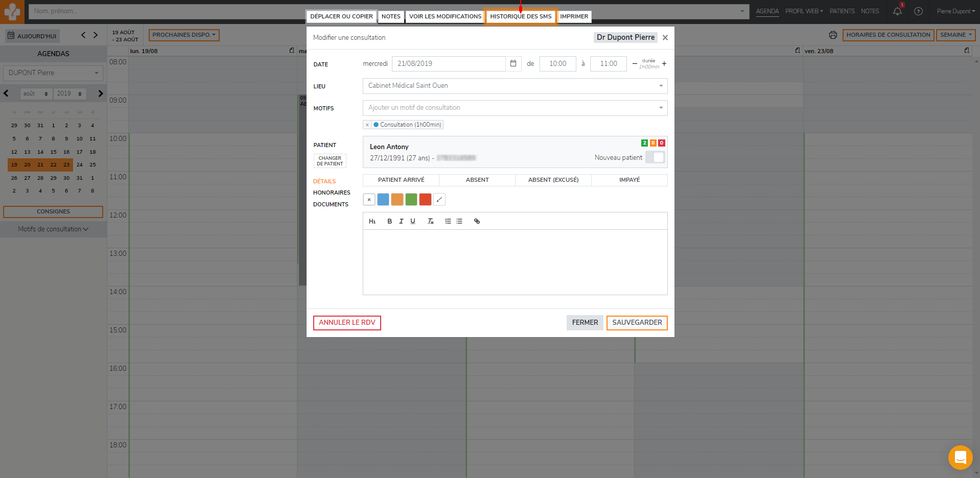
Task: Open the calendar picker beside the date
Action: 513,64
